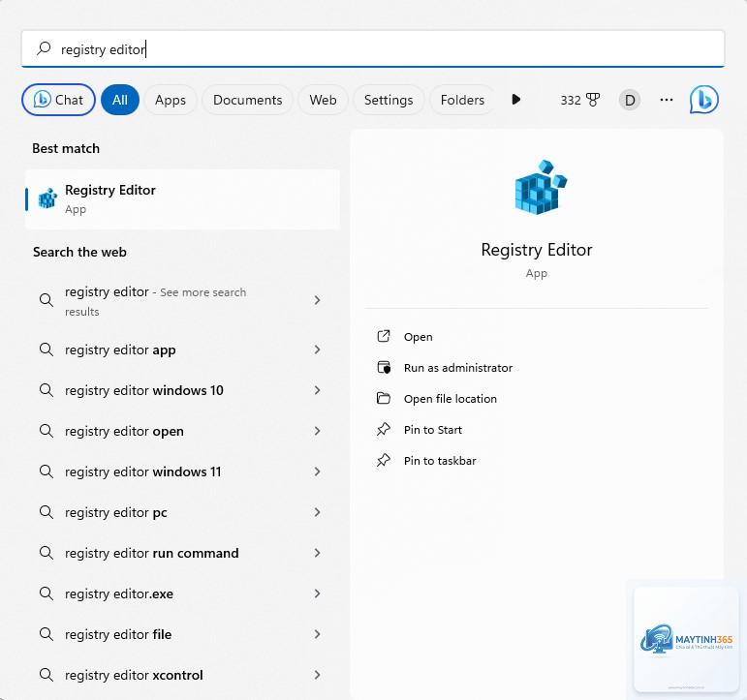Screen dimensions: 747x700
Task: Click the Registry Editor icon in Best match
Action: coord(47,198)
